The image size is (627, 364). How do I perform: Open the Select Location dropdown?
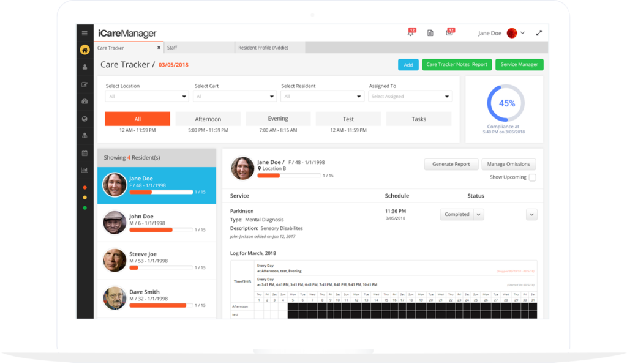tap(147, 97)
